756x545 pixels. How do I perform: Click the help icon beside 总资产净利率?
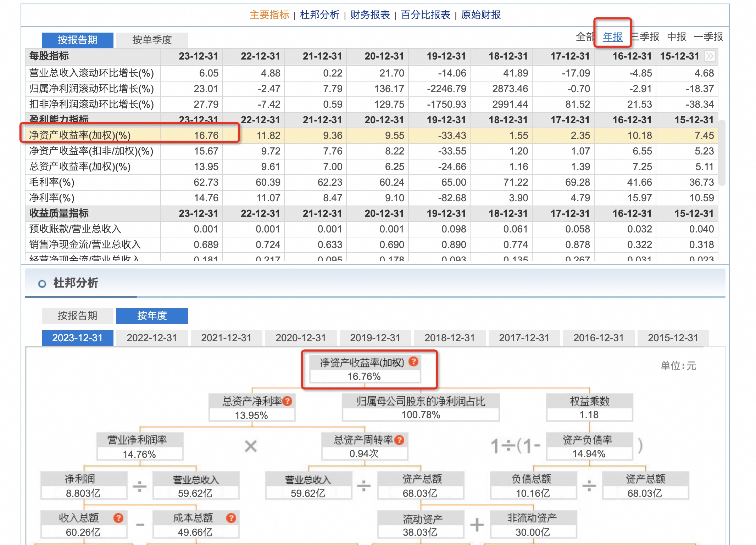(288, 401)
